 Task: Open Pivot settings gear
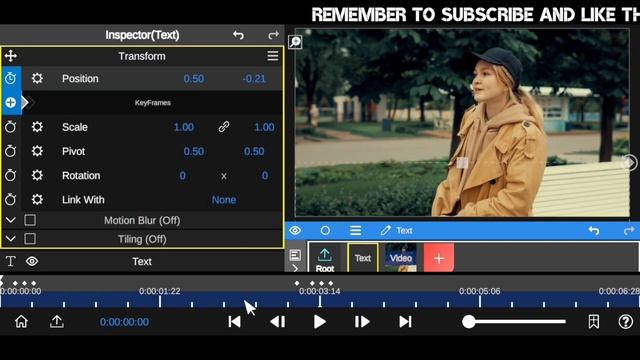pos(37,151)
